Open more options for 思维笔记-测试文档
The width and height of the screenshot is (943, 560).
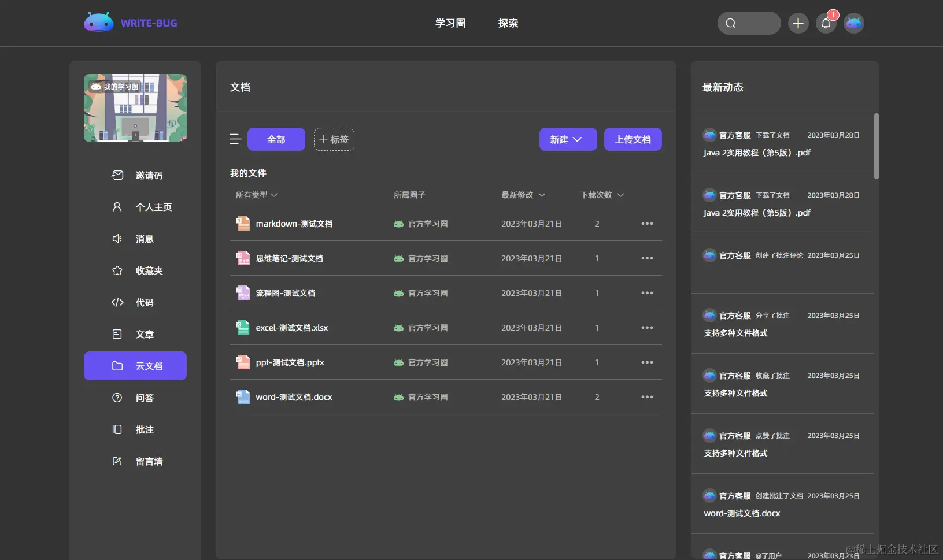[647, 258]
